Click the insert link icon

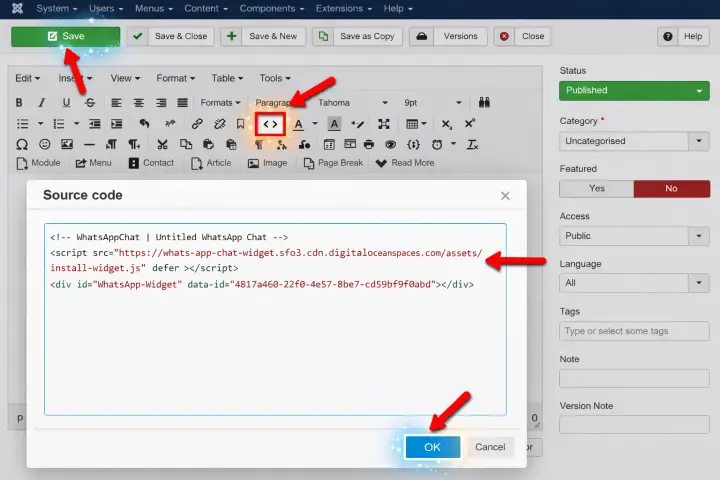pos(197,124)
